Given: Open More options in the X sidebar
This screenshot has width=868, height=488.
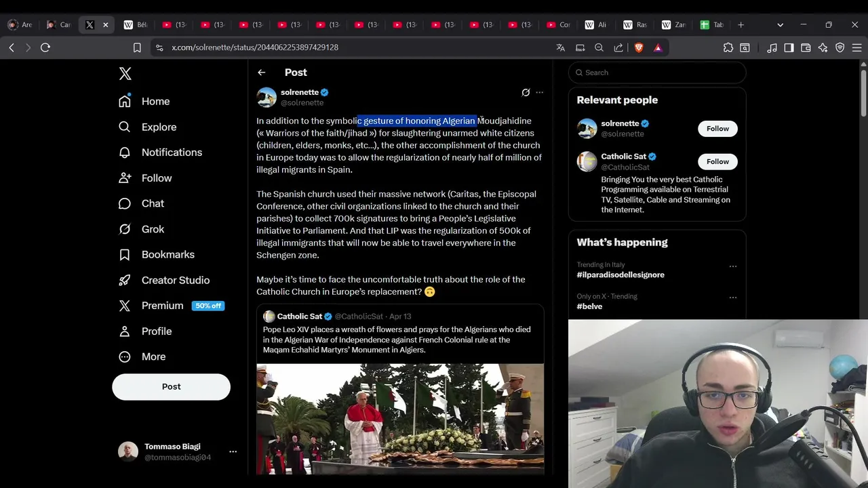Looking at the screenshot, I should 142,357.
